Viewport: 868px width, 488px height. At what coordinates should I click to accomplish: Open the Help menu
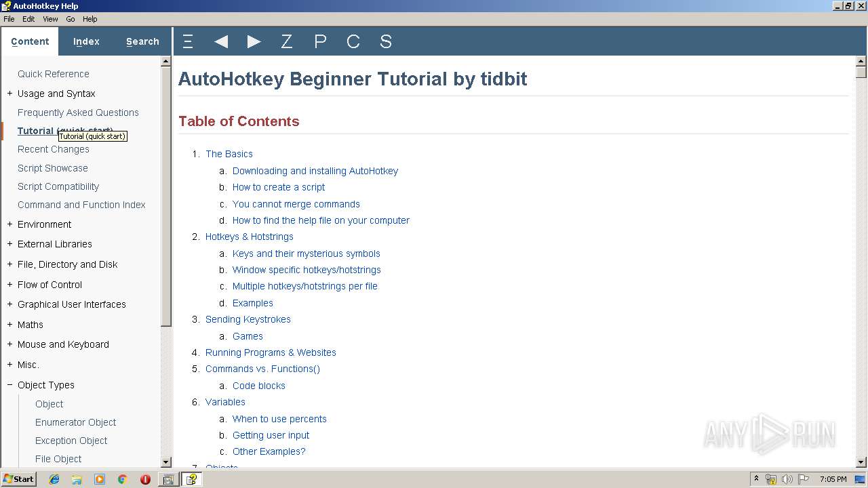90,19
